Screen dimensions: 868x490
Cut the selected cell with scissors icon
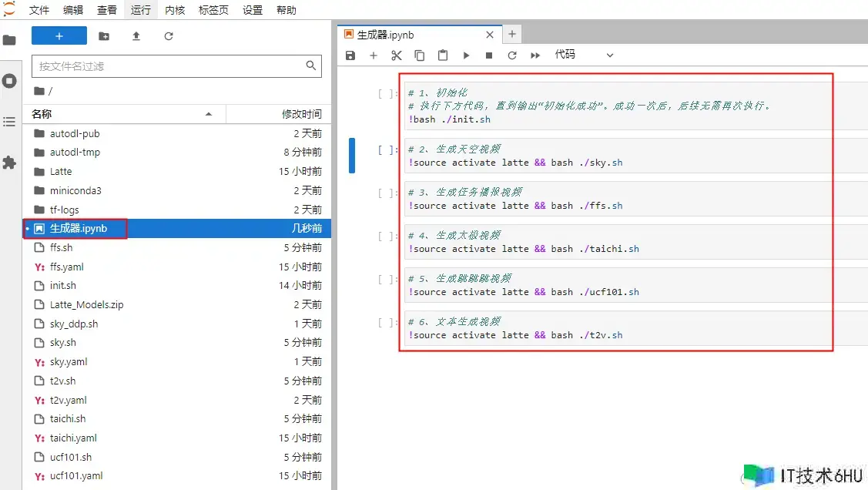(397, 55)
